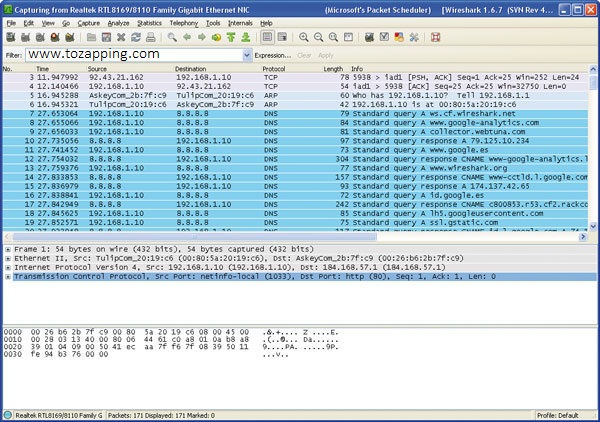Start a new live capture
The image size is (600, 422).
(x=40, y=37)
